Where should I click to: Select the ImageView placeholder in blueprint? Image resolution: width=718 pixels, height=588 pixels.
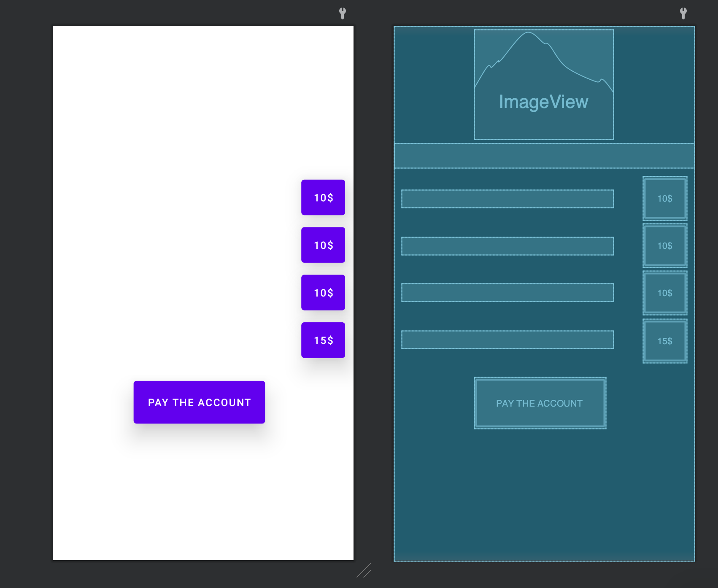(x=544, y=84)
